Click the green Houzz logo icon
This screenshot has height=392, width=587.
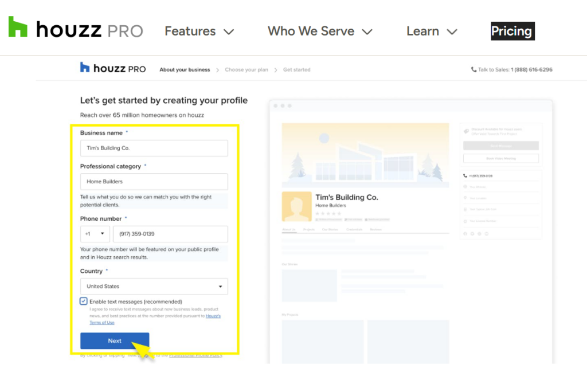coord(18,28)
